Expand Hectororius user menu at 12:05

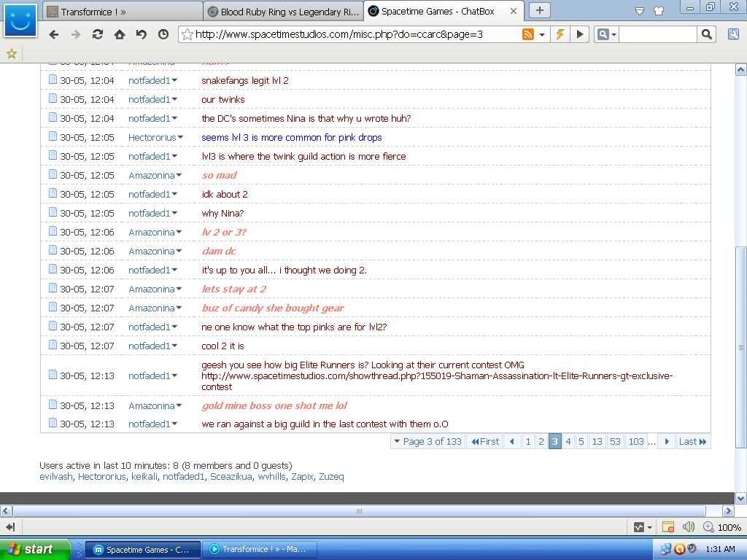click(x=181, y=138)
